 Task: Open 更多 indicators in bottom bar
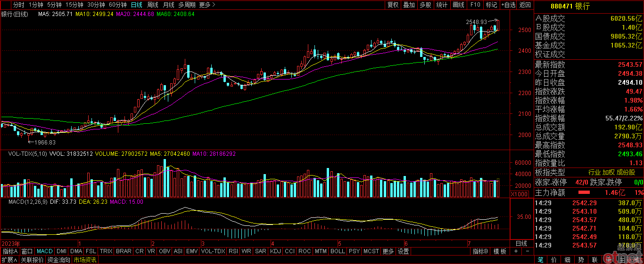coord(388,252)
